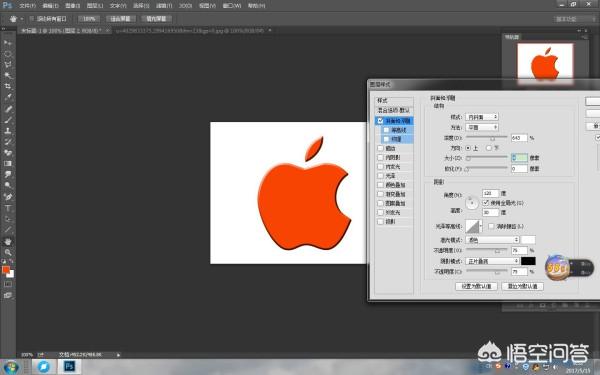Select the Quick Selection wand tool
600x375 pixels.
click(8, 75)
